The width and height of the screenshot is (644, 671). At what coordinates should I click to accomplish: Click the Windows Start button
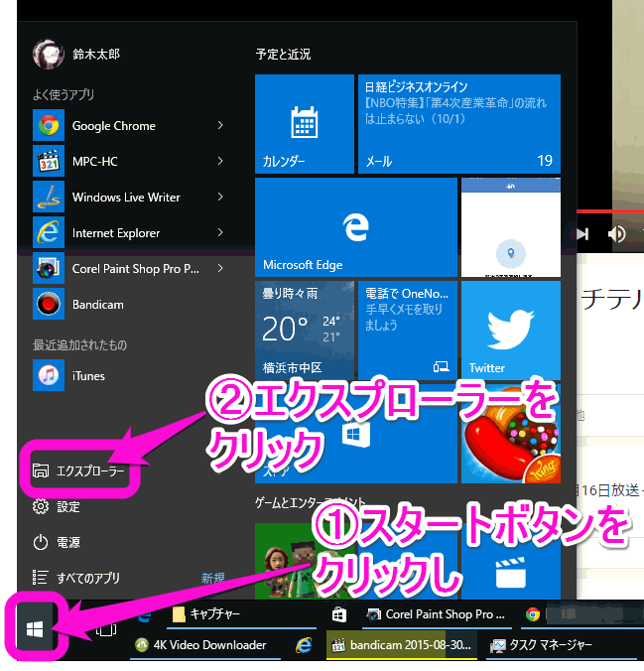click(35, 628)
